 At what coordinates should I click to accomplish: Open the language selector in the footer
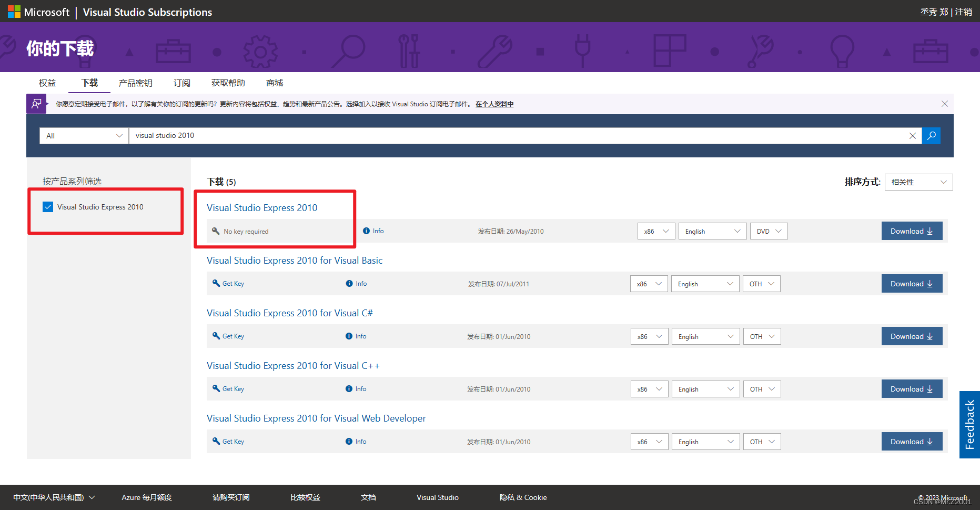coord(54,497)
